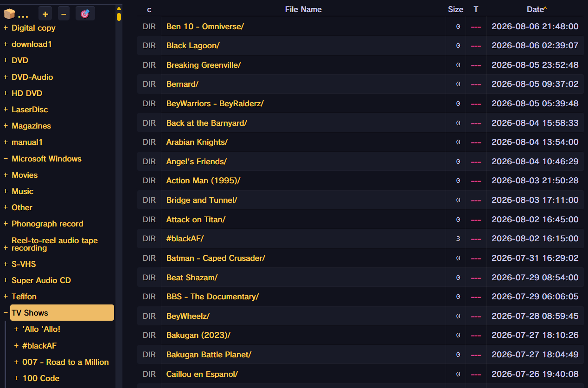
Task: Click the dartboard target icon button
Action: point(85,14)
